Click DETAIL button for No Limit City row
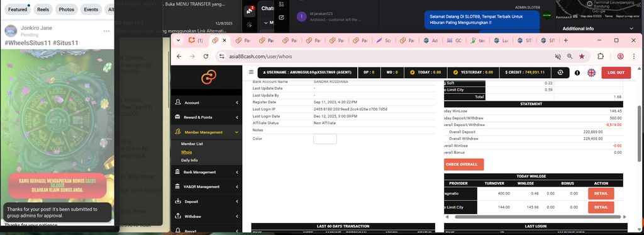This screenshot has height=235, width=644. (x=601, y=207)
